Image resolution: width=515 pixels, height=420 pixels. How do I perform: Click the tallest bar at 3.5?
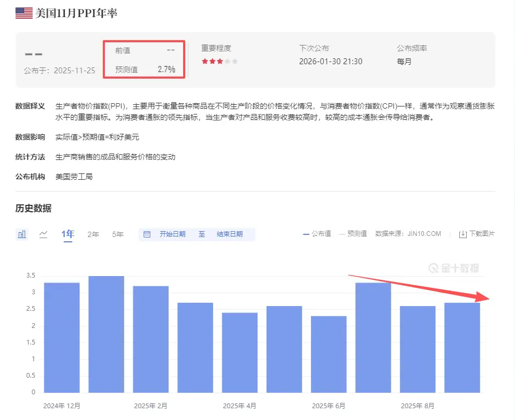click(x=106, y=334)
